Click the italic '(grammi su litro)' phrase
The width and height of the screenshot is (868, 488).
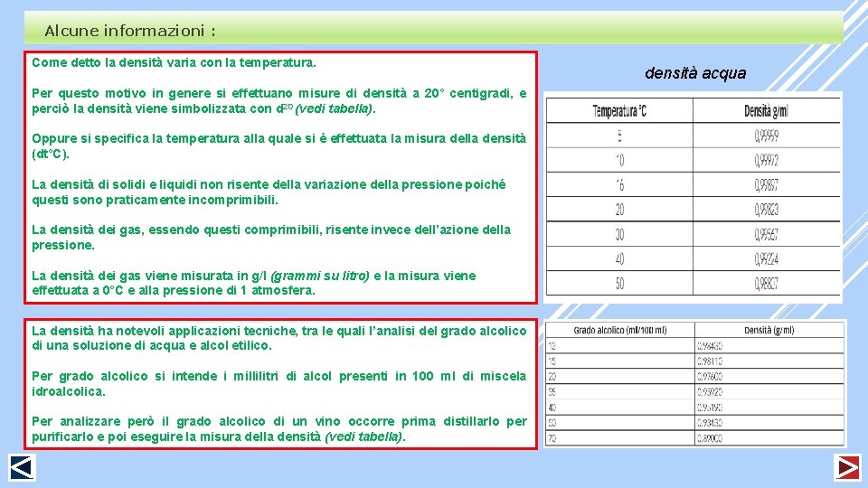click(x=320, y=276)
